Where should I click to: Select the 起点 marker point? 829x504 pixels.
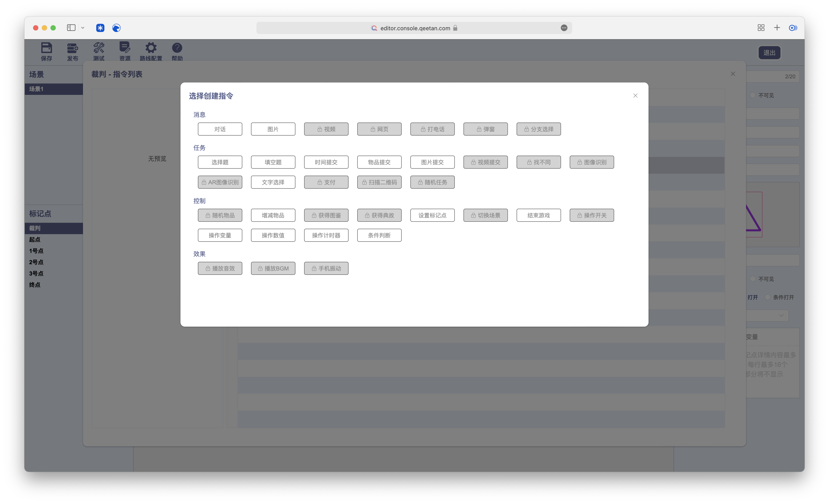click(x=35, y=239)
